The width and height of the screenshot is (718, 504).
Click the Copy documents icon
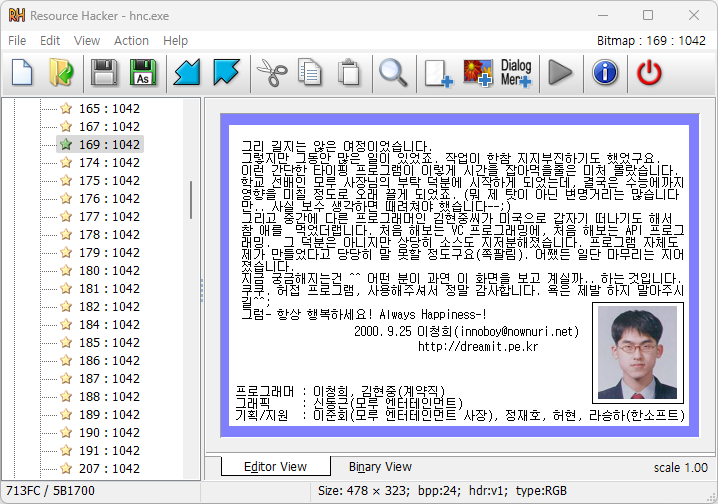(310, 72)
